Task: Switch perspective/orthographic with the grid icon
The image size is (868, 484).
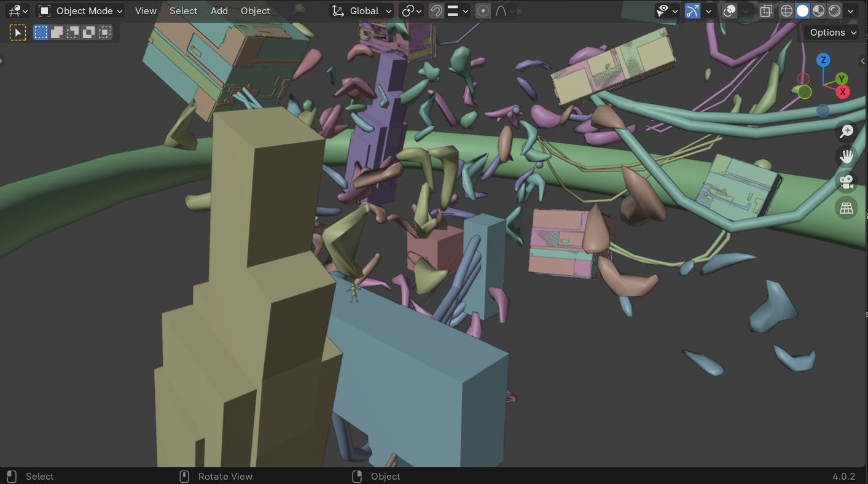Action: (x=846, y=208)
